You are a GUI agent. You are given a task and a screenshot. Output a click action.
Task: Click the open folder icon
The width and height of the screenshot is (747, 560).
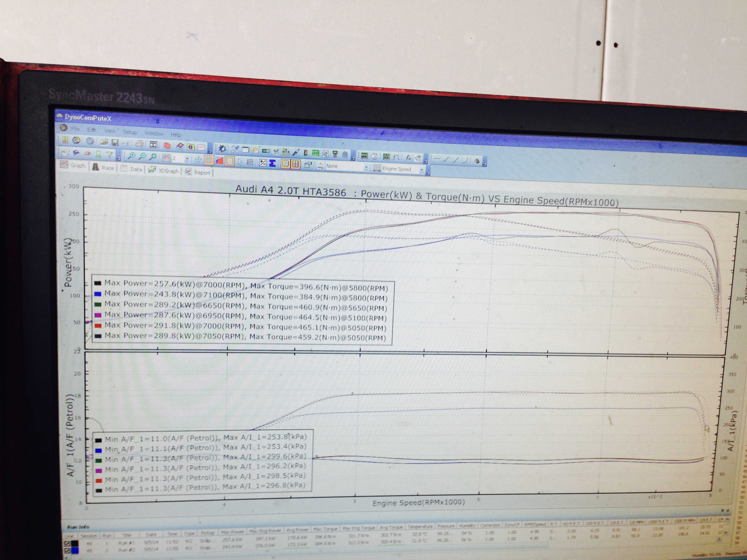pos(104,142)
